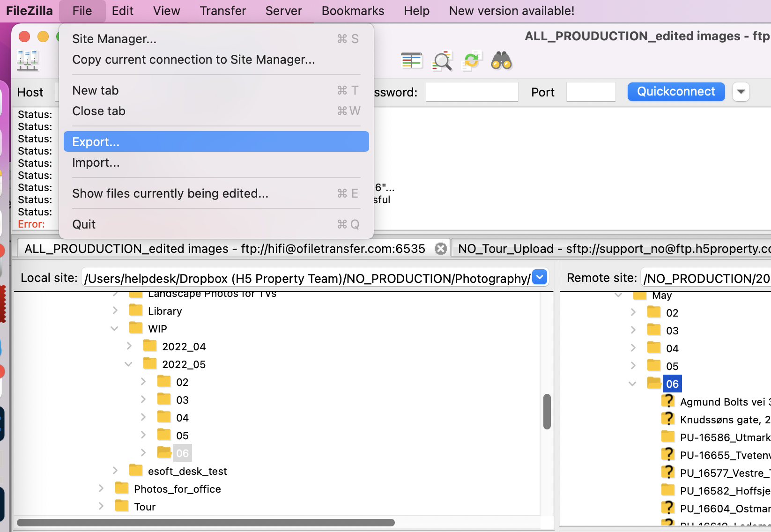Open the Site Manager toolbar icon
Viewport: 771px width, 532px height.
(x=28, y=60)
